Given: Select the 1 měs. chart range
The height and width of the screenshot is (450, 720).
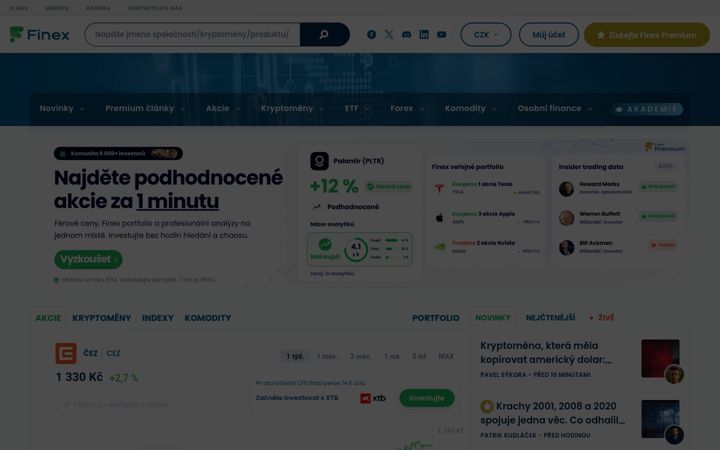Looking at the screenshot, I should (327, 356).
